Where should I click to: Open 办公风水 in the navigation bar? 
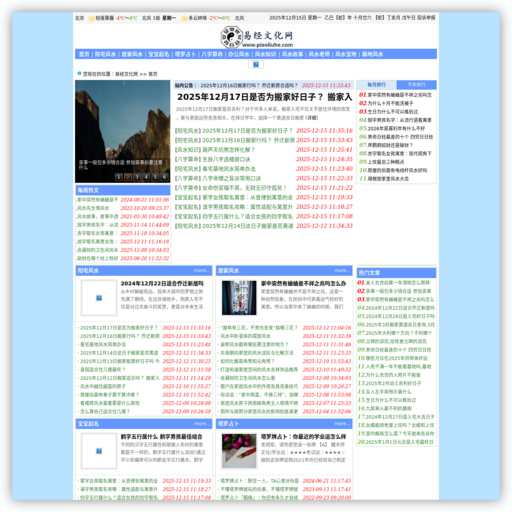click(239, 54)
